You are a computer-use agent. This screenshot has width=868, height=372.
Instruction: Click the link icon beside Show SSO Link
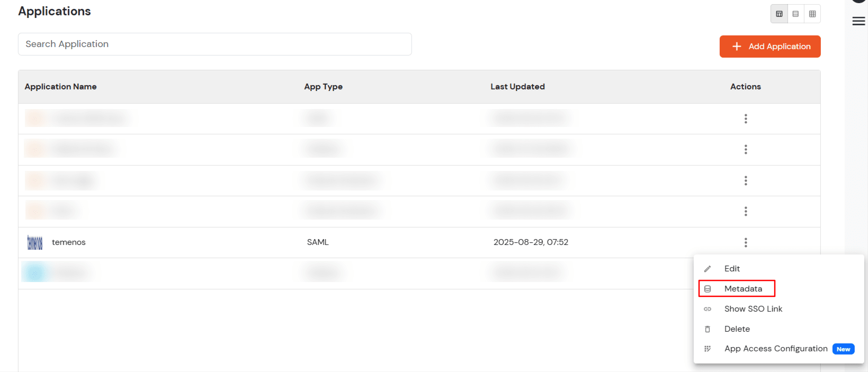(x=708, y=309)
